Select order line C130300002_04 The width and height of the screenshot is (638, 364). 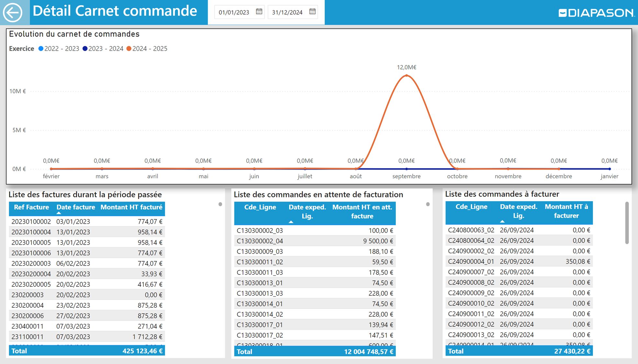coord(315,241)
